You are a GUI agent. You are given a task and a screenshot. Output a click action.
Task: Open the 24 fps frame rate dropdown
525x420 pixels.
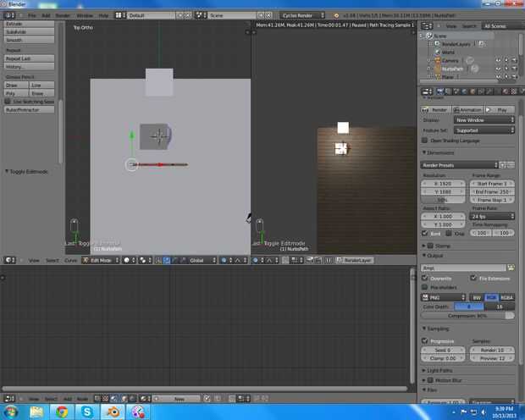click(x=492, y=217)
